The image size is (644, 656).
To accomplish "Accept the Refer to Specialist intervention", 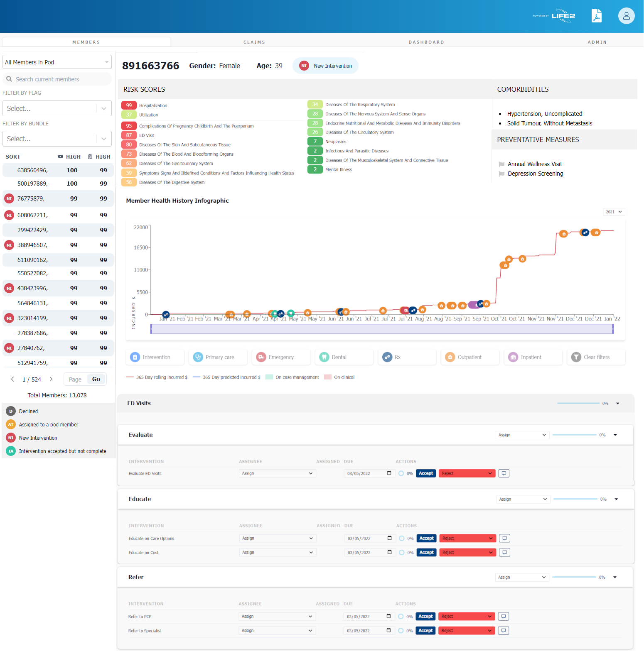I will [x=425, y=630].
